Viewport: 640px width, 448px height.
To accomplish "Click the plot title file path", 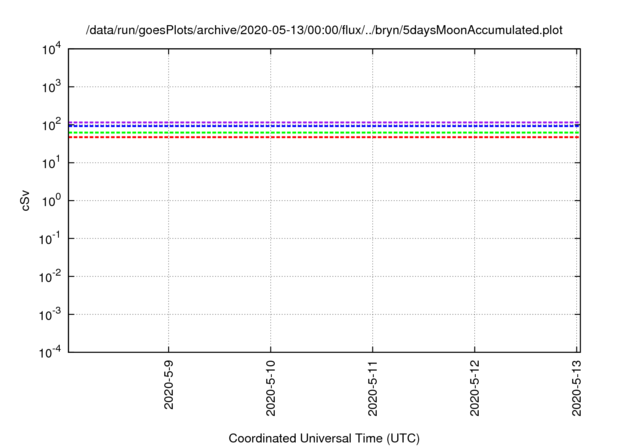I will [x=324, y=30].
